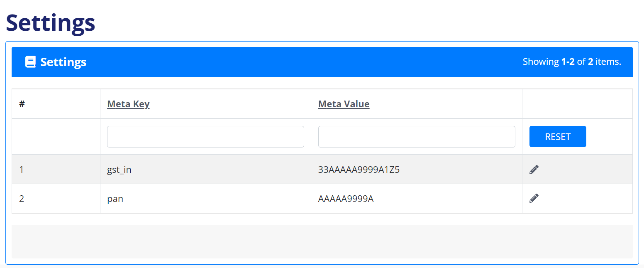Screen dimensions: 644x268
Task: Click the AAAAA9999A value cell
Action: click(346, 199)
